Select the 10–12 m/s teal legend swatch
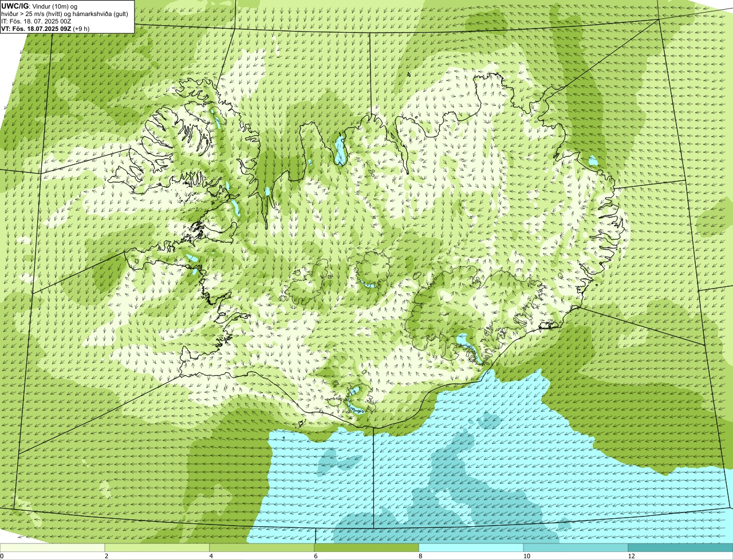Image resolution: width=733 pixels, height=560 pixels. click(576, 547)
